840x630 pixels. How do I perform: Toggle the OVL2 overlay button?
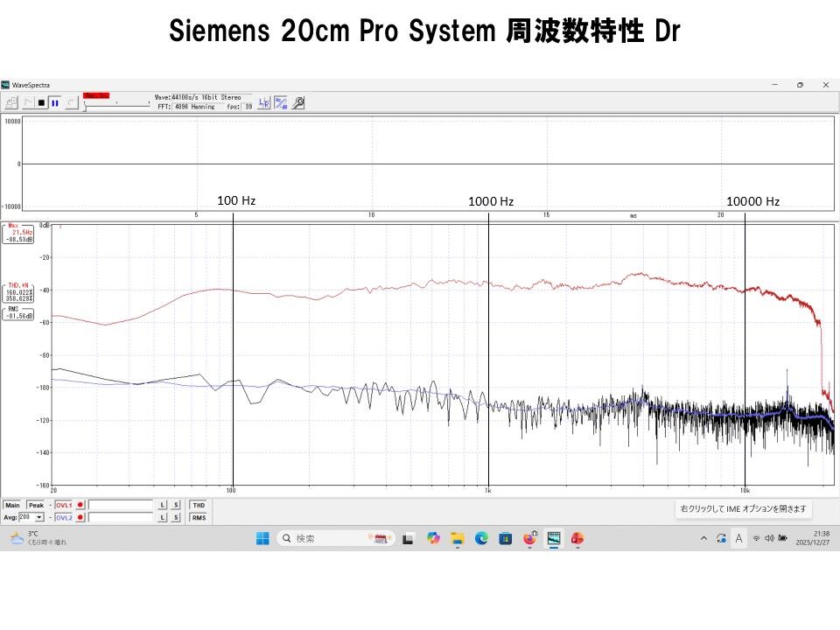click(x=63, y=517)
